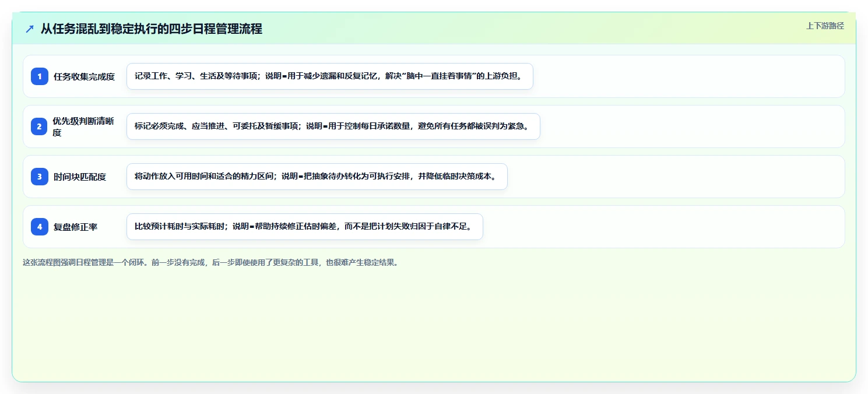Viewport: 868px width, 394px height.
Task: Click the step 1 number badge
Action: point(40,76)
